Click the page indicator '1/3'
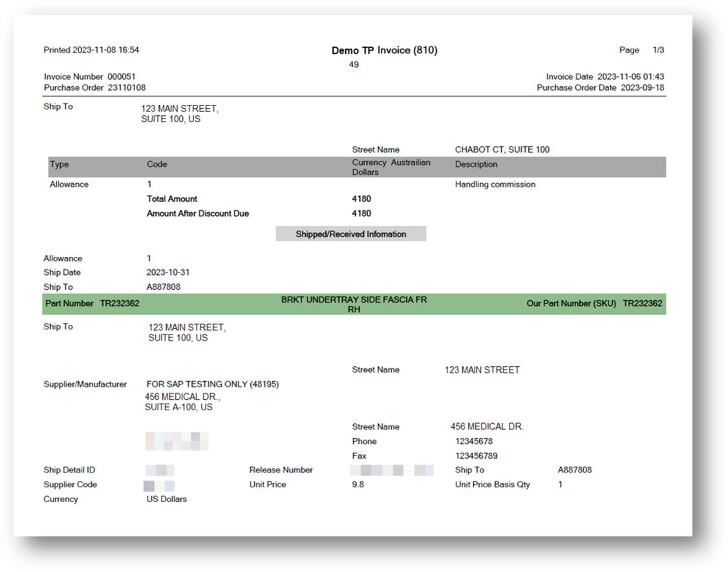 658,50
